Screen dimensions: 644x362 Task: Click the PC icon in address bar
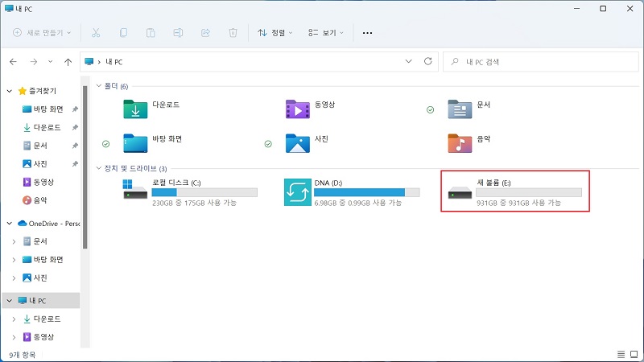[x=89, y=62]
